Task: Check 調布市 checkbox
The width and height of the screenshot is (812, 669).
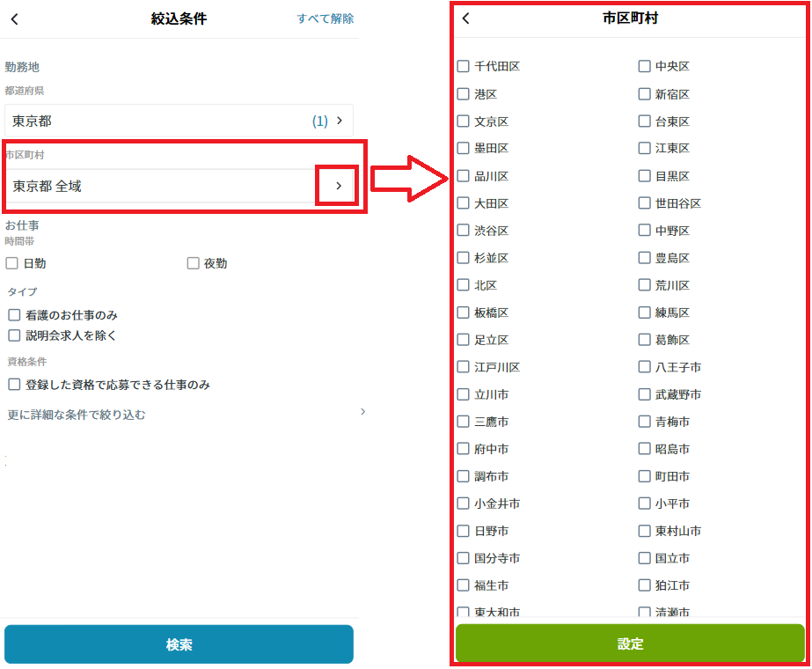Action: point(463,476)
